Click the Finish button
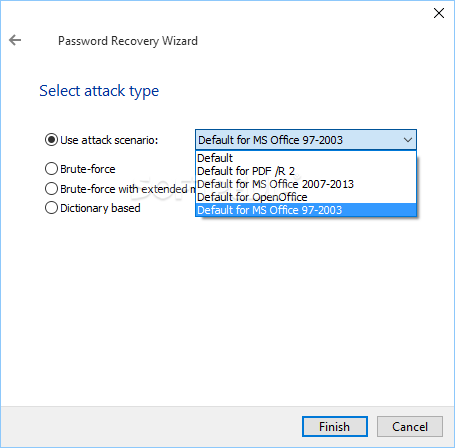 tap(335, 426)
